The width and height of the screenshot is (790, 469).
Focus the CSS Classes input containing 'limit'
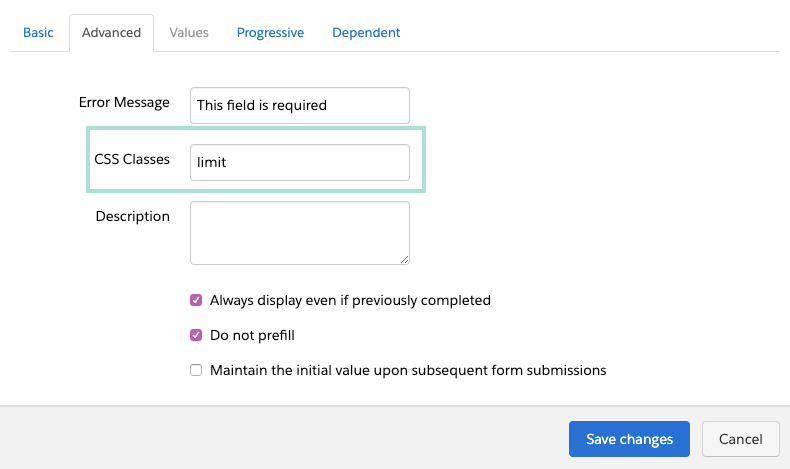299,162
